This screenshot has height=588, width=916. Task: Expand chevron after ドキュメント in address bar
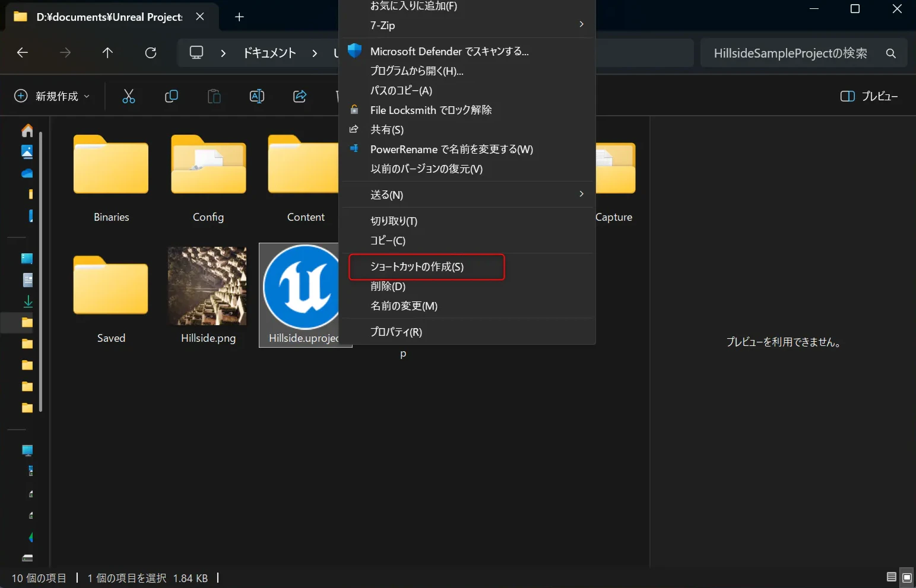tap(315, 53)
